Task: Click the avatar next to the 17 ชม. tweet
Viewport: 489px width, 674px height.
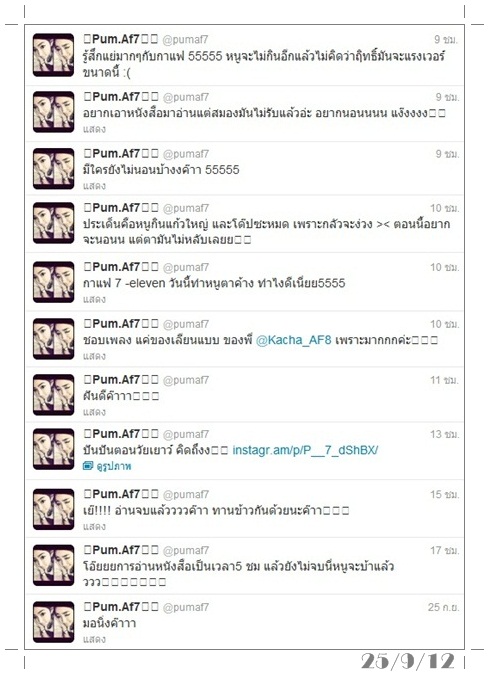Action: [x=54, y=565]
